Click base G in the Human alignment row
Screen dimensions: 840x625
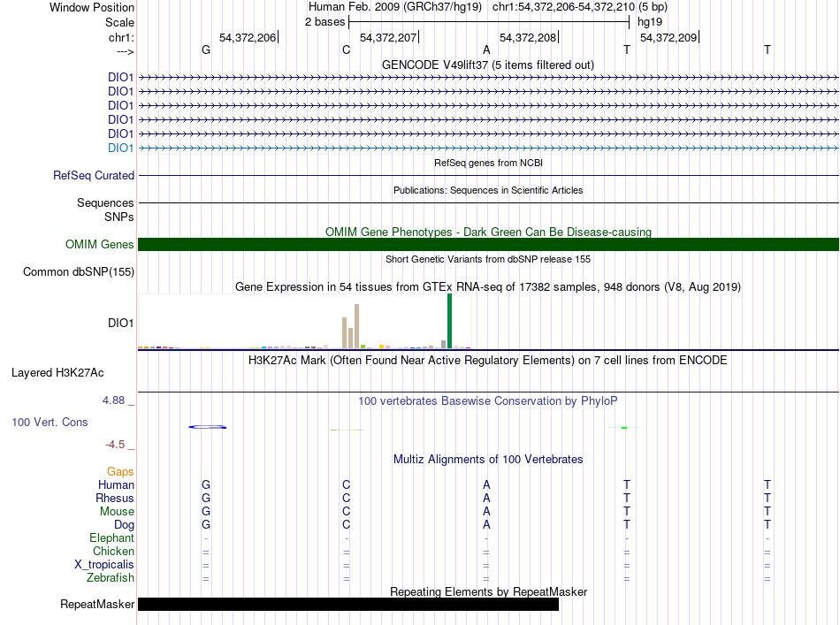[x=206, y=484]
